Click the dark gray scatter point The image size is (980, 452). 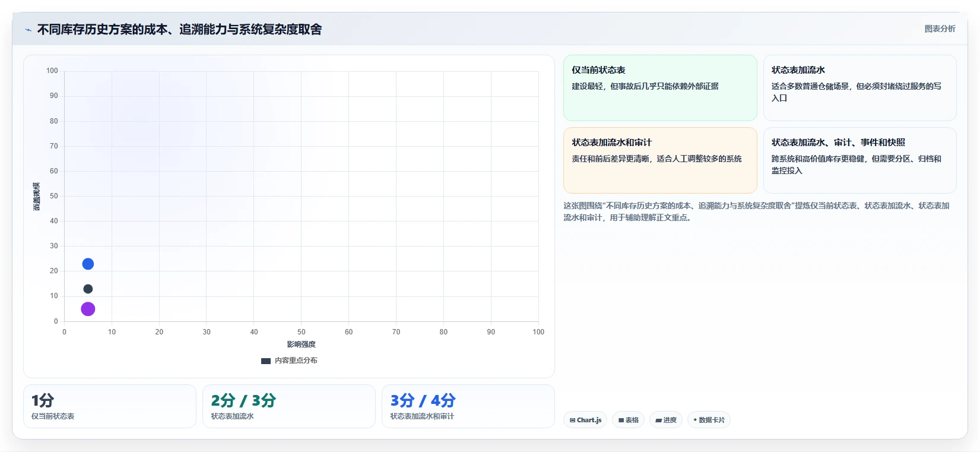(x=88, y=289)
